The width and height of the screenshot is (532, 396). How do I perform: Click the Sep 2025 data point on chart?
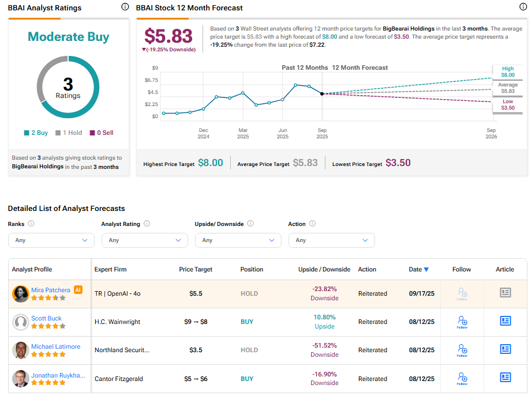(x=322, y=93)
